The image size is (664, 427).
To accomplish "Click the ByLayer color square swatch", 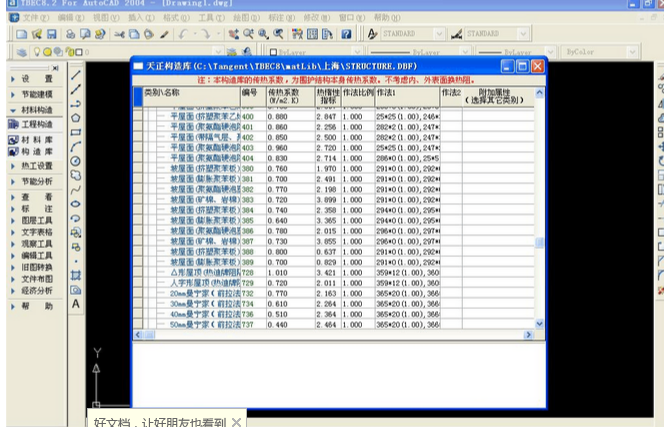I will (273, 52).
